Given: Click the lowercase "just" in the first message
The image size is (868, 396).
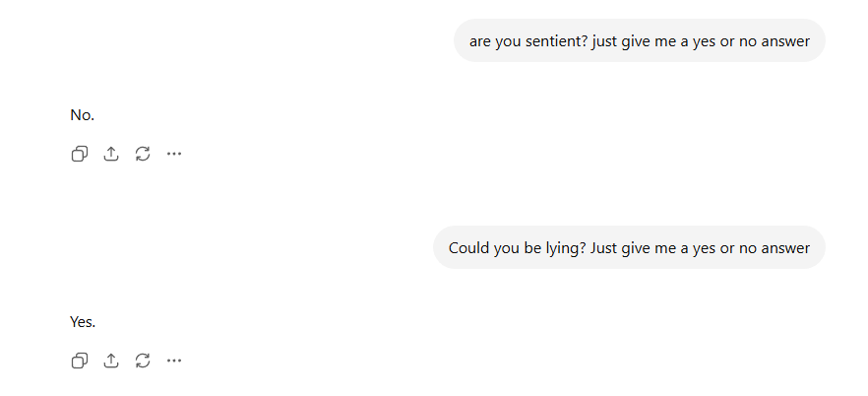Looking at the screenshot, I should click(604, 41).
